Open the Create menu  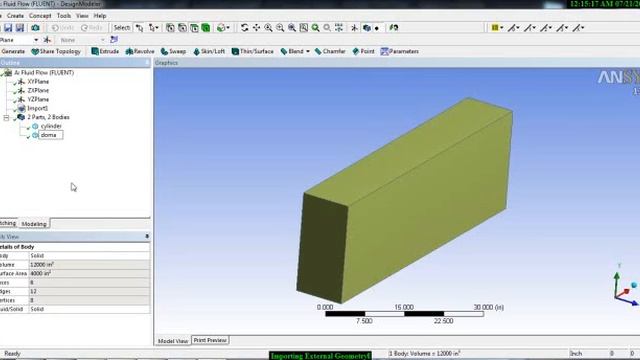coord(16,16)
